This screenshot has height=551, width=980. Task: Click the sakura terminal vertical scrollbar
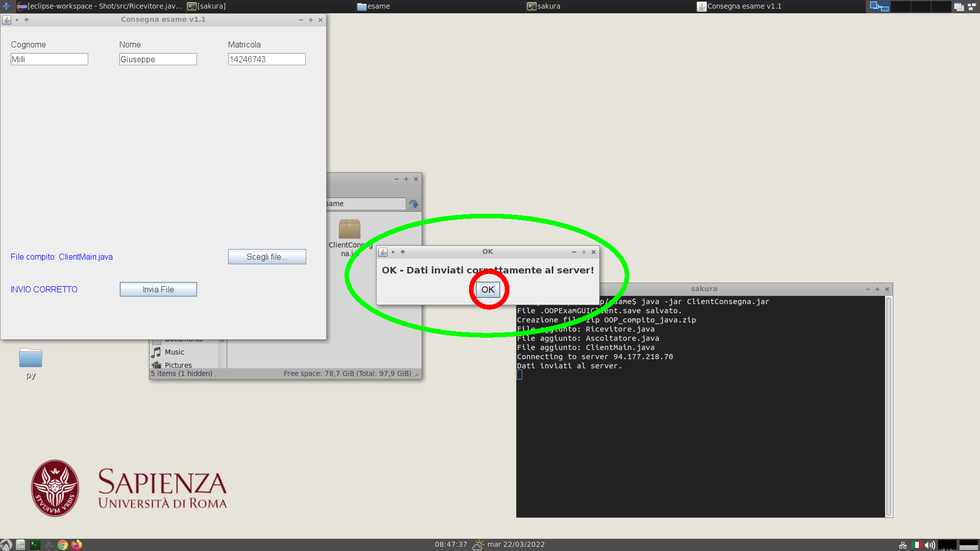tap(889, 406)
